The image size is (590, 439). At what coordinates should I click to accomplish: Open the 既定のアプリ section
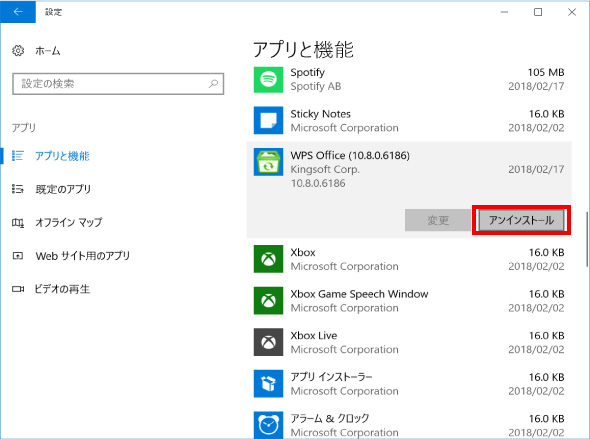point(63,189)
